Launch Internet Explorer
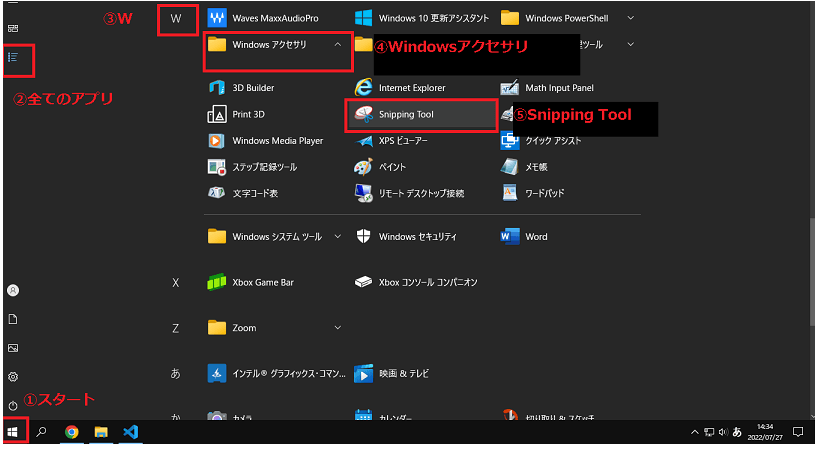Viewport: 815px width, 450px height. 400,88
